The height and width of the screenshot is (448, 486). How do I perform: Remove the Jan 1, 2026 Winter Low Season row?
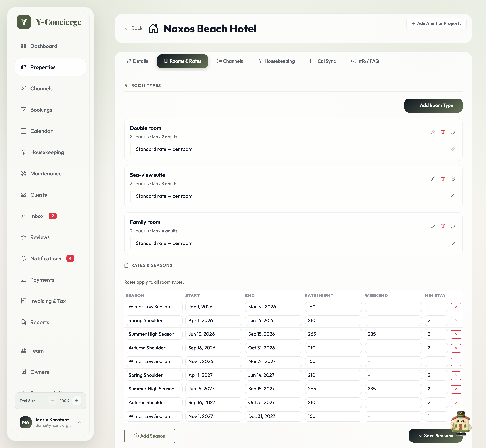pyautogui.click(x=456, y=307)
